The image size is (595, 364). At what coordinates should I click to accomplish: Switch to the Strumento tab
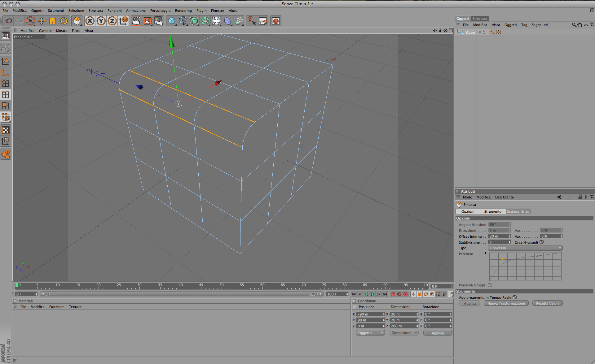pos(493,211)
